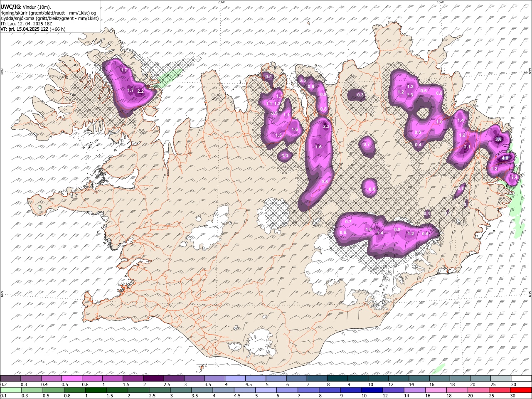The image size is (532, 399).
Task: Click the '2.2' snowfall value in the Westfjords
Action: coord(140,91)
